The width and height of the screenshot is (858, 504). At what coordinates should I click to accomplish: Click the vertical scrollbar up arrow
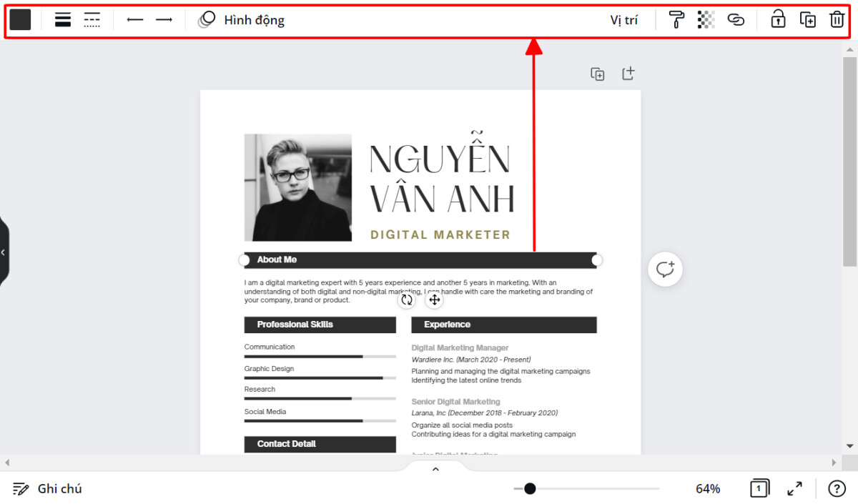tap(850, 50)
